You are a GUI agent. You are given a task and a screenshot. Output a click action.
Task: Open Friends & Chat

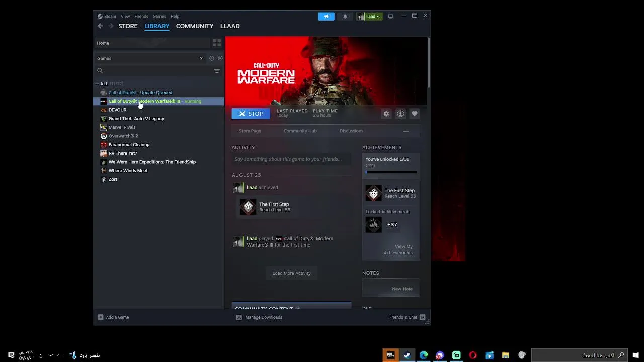[x=408, y=317]
